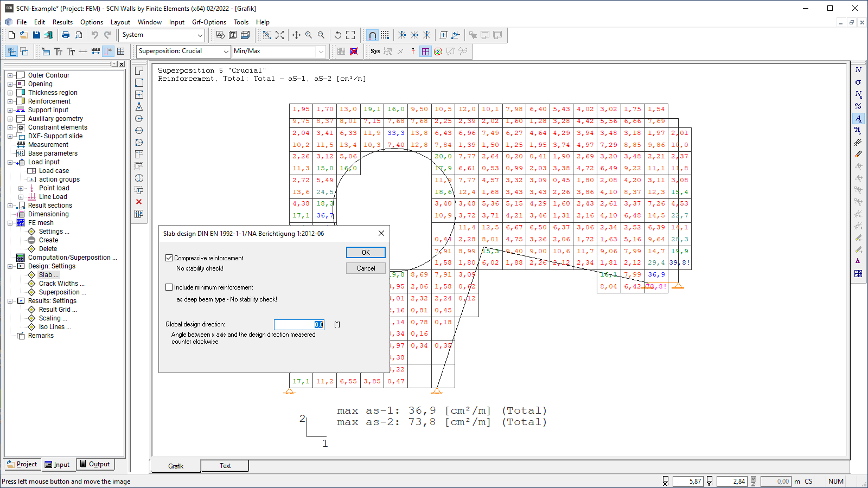Click the red crossed delete results icon
The image size is (868, 488).
(x=354, y=51)
